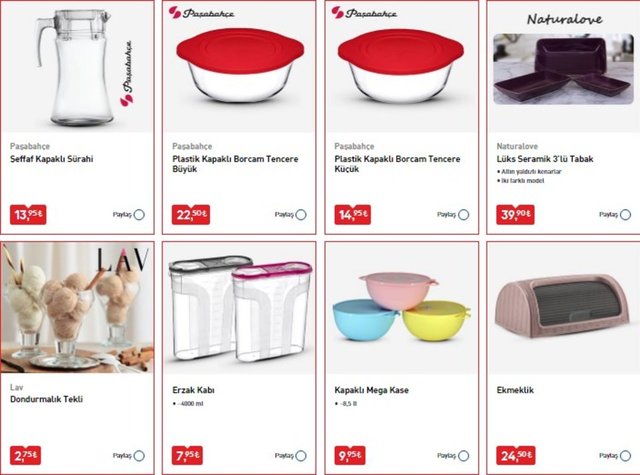Check the Paylaş circle for Lüks Seramik Tabak
Image resolution: width=640 pixels, height=475 pixels.
tap(626, 215)
